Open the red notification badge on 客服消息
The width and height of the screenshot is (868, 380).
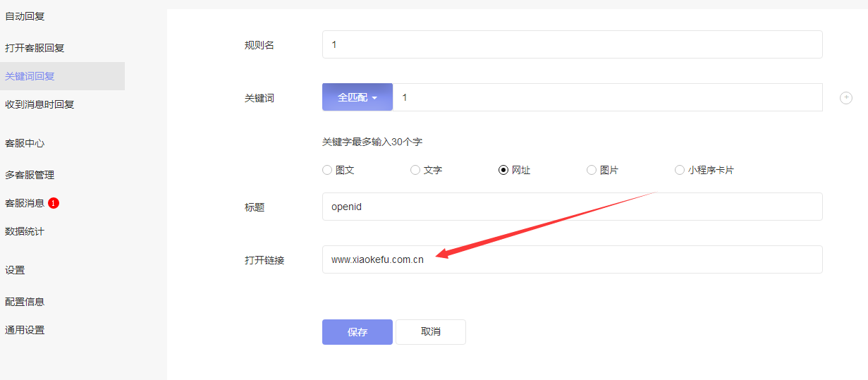point(54,203)
